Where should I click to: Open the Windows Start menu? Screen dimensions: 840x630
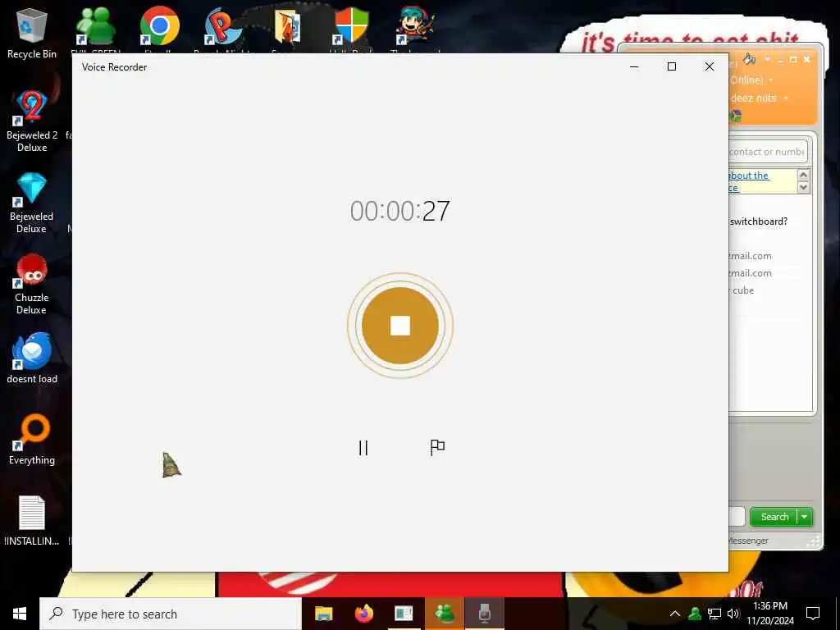coord(20,614)
